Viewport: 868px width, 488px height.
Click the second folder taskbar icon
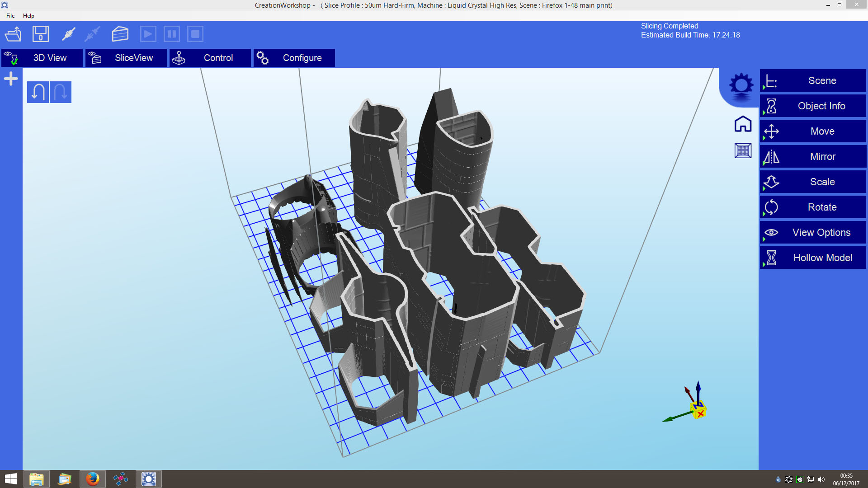click(x=65, y=479)
